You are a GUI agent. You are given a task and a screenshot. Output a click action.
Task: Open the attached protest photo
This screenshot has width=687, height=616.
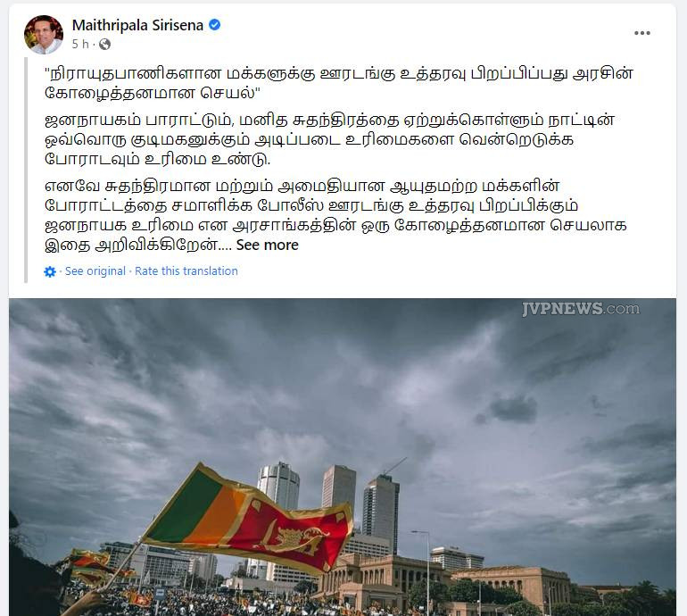tap(343, 457)
